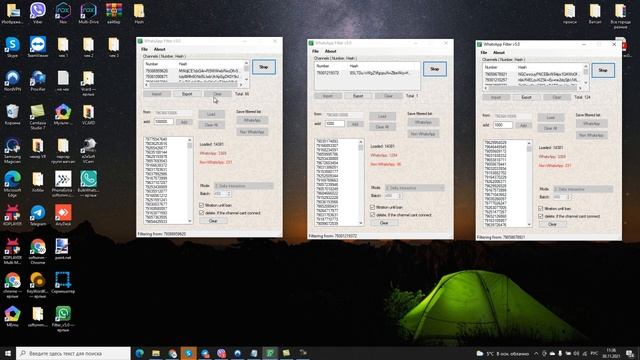Click number list scrollbar in middle Filter window
Viewport: 640px width, 360px height.
point(361,182)
